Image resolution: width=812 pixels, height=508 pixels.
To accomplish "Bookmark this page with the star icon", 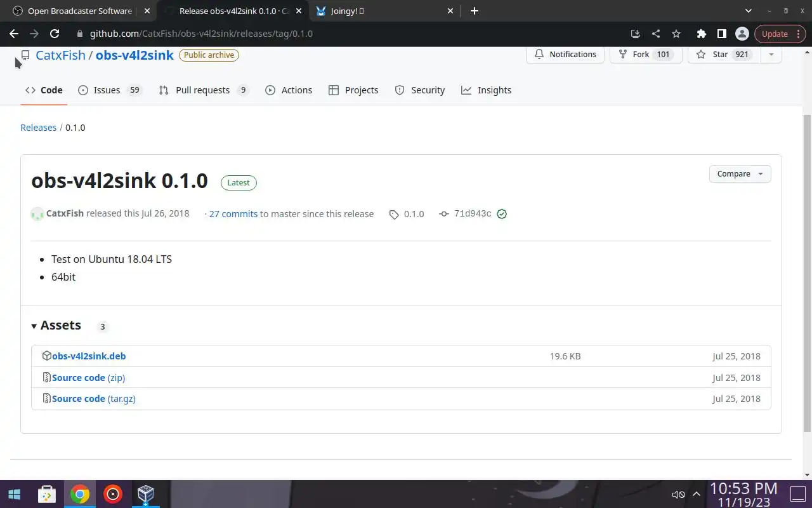I will tap(676, 34).
